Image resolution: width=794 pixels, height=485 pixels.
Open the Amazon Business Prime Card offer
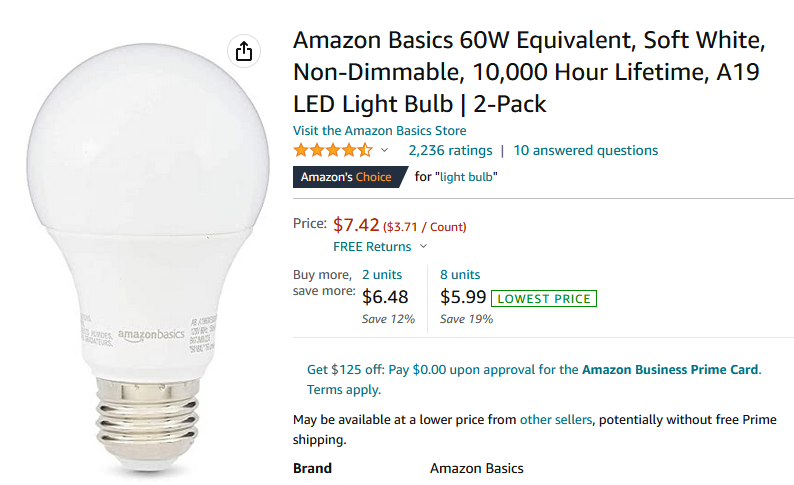coord(671,369)
